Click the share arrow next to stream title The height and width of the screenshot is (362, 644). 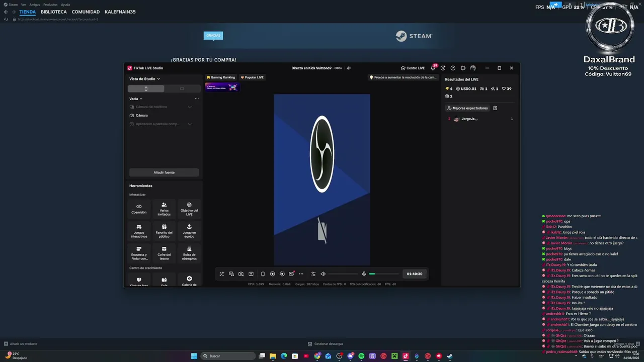click(x=349, y=68)
